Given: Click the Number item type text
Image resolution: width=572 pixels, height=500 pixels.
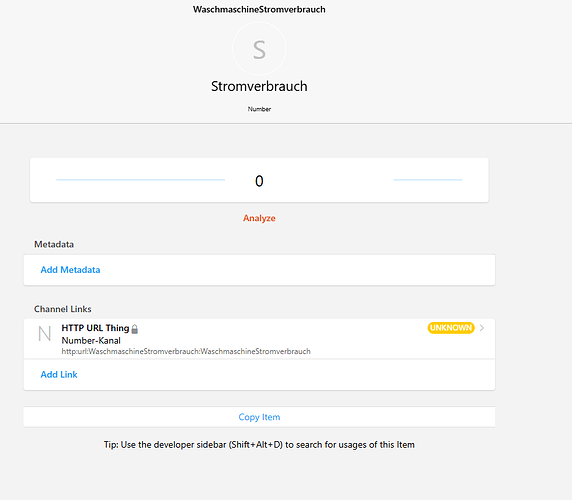Looking at the screenshot, I should 259,109.
